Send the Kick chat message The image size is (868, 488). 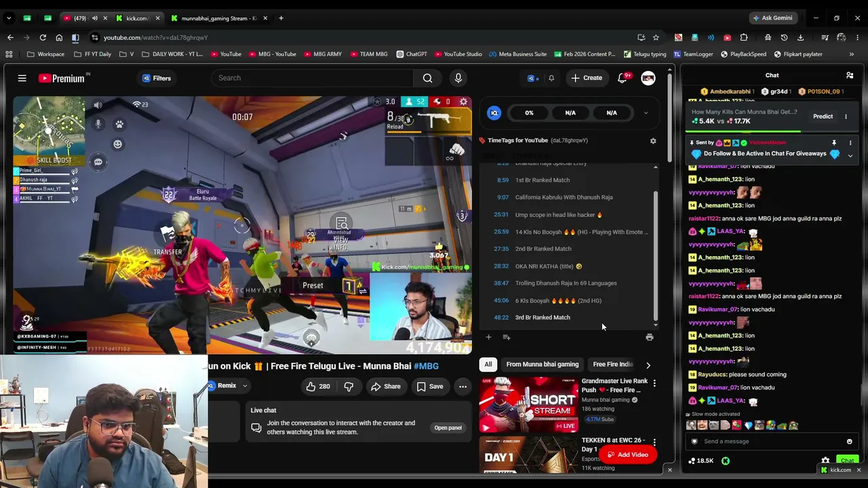coord(847,461)
